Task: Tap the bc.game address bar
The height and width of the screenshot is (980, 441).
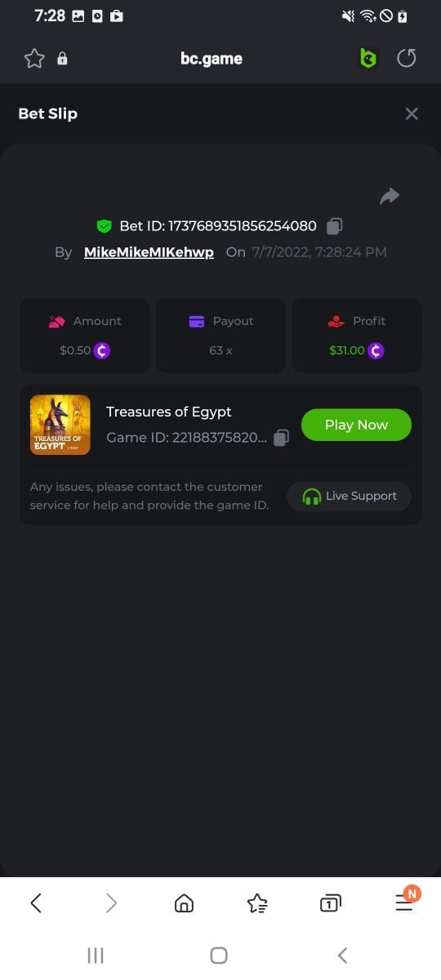Action: tap(212, 59)
